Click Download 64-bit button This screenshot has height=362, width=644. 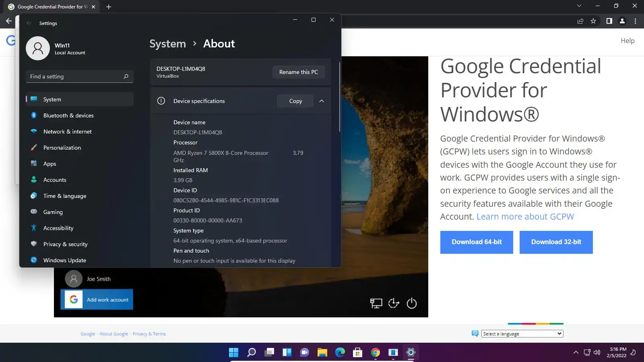477,242
